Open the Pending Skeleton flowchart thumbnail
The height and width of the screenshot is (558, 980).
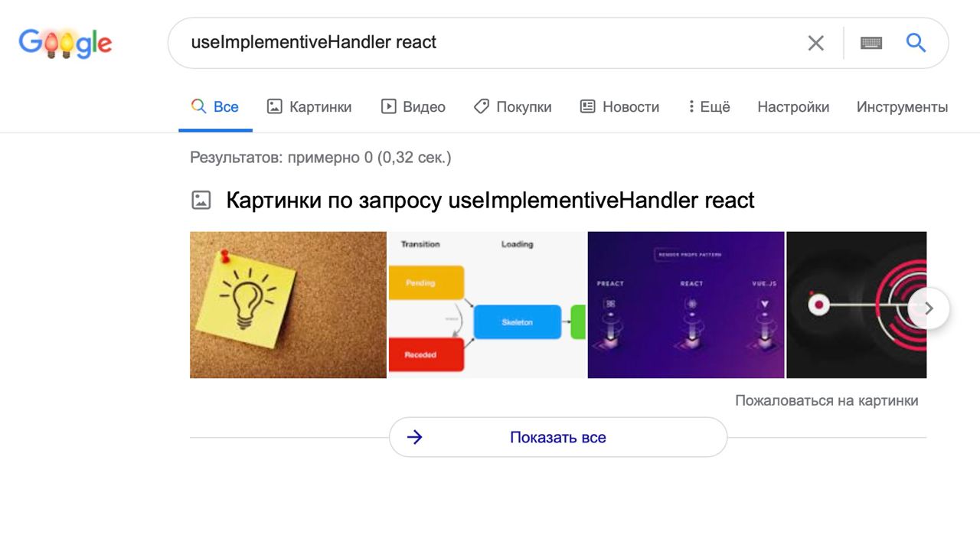point(487,305)
